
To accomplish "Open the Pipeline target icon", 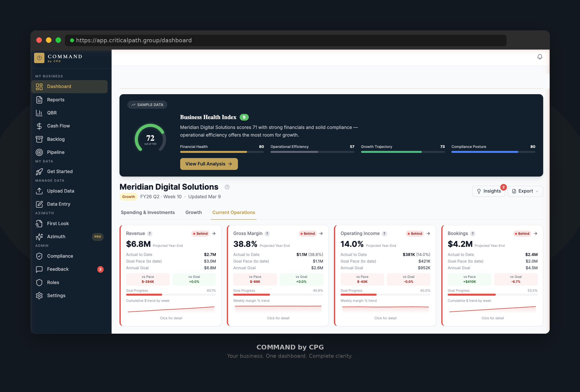I will 39,152.
